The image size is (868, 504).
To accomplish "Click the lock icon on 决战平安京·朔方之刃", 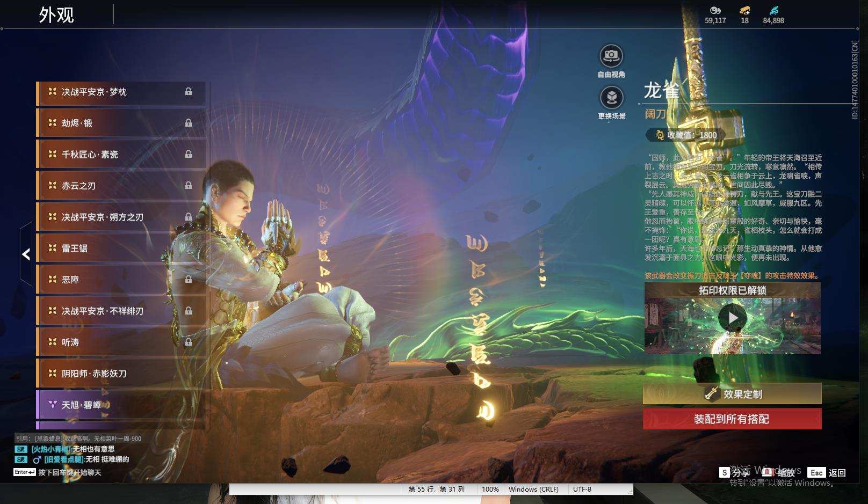I will coord(189,217).
